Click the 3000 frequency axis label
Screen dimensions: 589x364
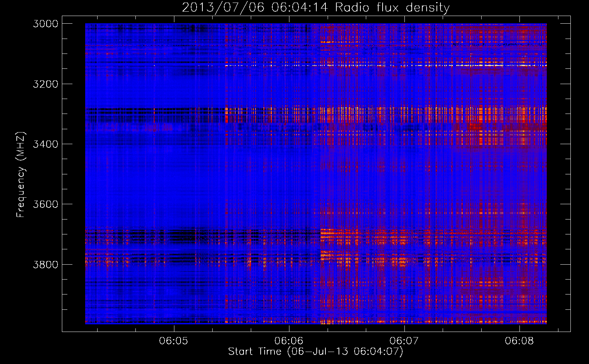(x=46, y=24)
